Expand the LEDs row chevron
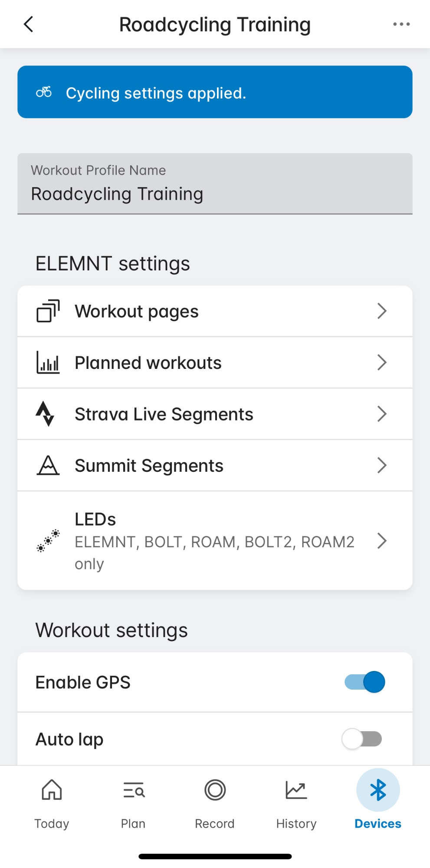430x868 pixels. (382, 541)
